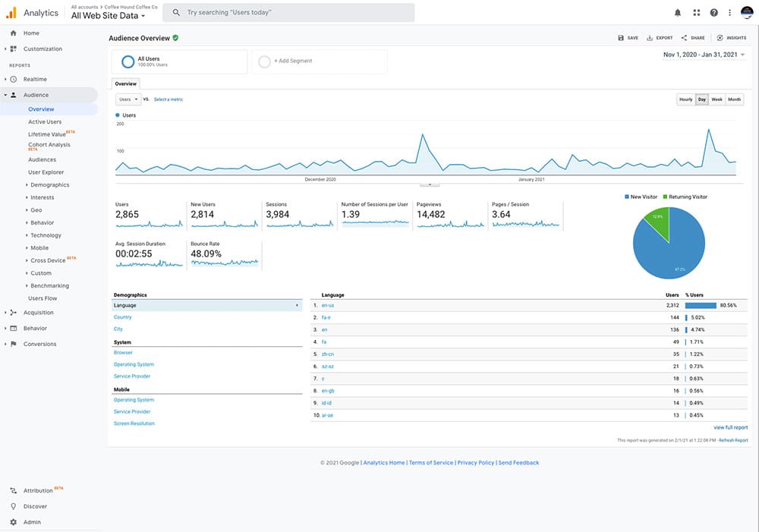Open the date range picker dropdown
This screenshot has height=532, width=759.
tap(704, 55)
